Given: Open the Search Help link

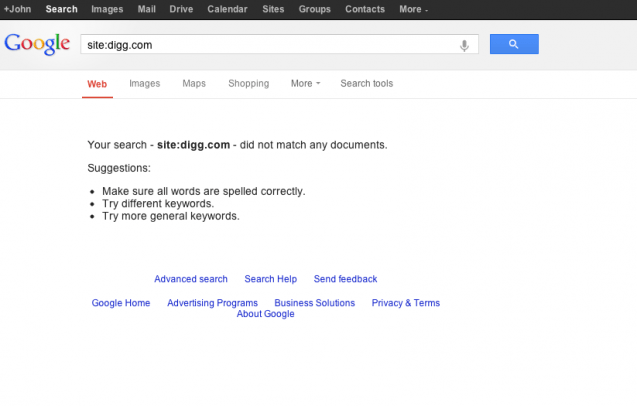Looking at the screenshot, I should click(x=271, y=279).
